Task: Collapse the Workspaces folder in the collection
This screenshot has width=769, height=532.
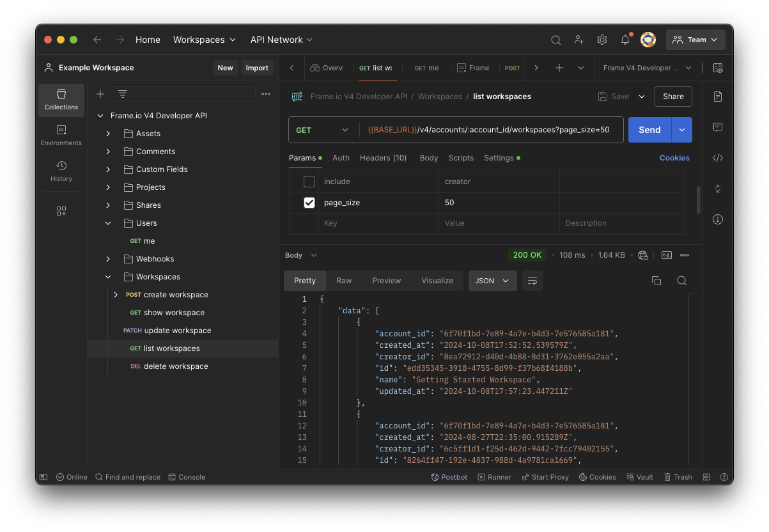Action: click(x=107, y=276)
